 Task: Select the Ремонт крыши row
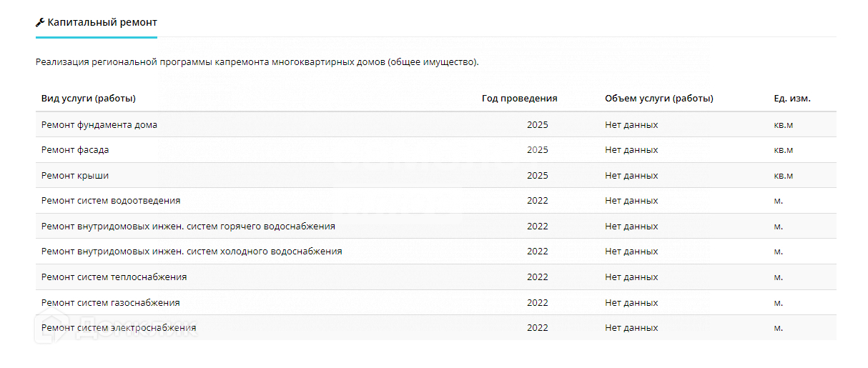coord(75,175)
